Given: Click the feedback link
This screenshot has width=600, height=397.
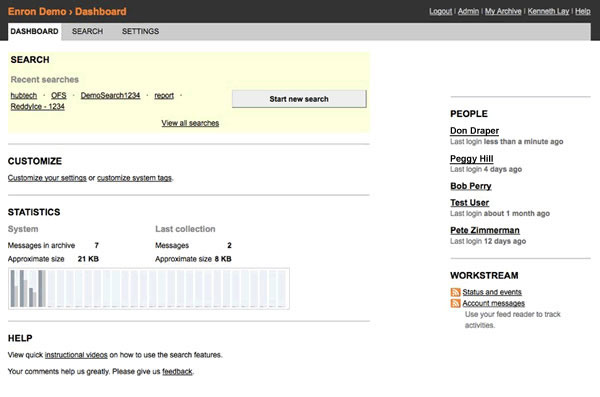Looking at the screenshot, I should 177,371.
